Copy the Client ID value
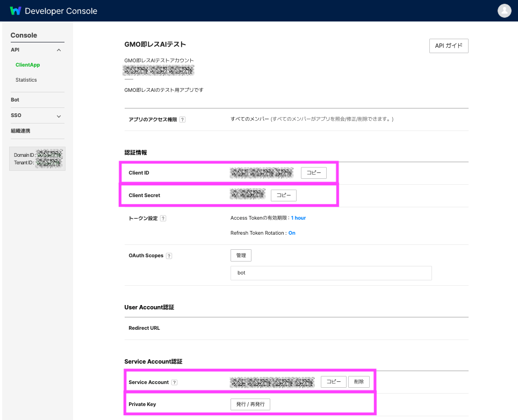Screen dimensions: 518x420 [x=313, y=173]
